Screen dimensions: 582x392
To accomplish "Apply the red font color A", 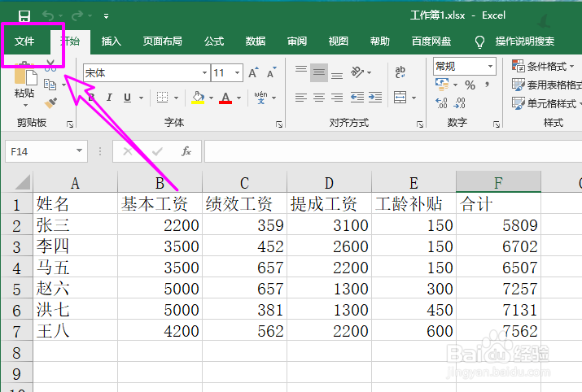I will click(x=225, y=98).
